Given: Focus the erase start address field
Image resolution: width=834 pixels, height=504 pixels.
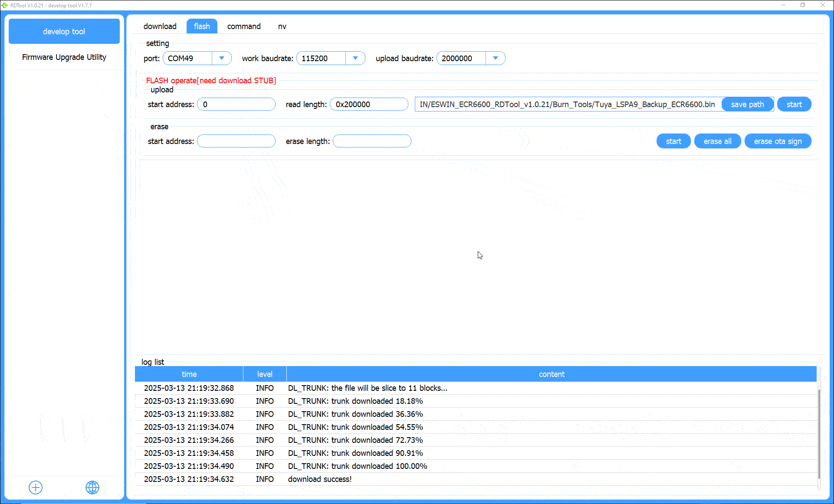Looking at the screenshot, I should (x=236, y=141).
